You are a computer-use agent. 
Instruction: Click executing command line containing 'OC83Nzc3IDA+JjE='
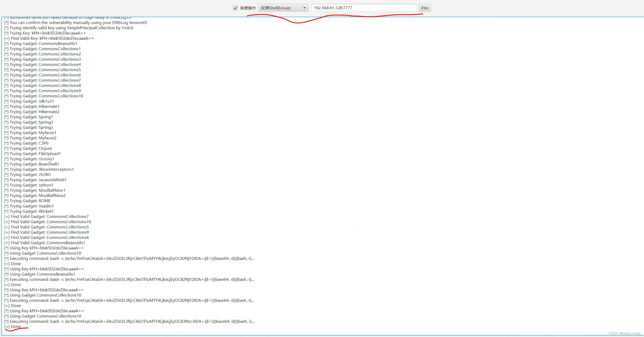pos(129,322)
